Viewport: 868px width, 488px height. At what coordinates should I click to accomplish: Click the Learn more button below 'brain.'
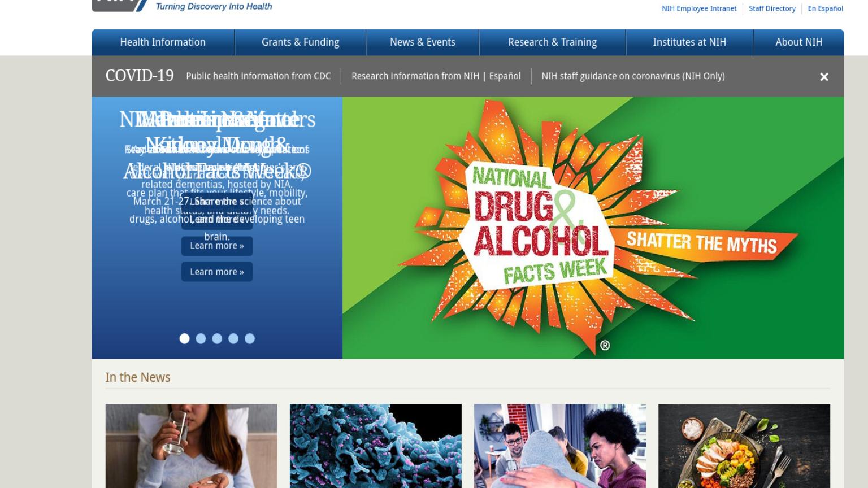[217, 246]
